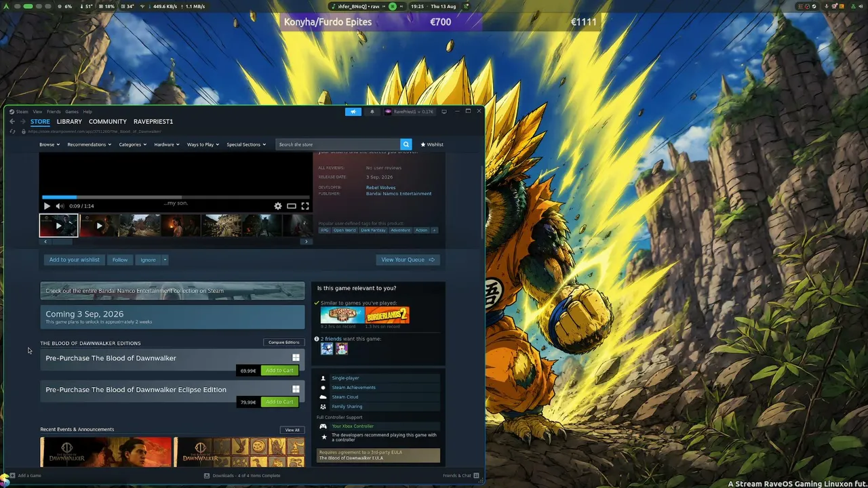Open the RAVEPRIEST1 profile tab
The height and width of the screenshot is (488, 868).
[x=153, y=121]
